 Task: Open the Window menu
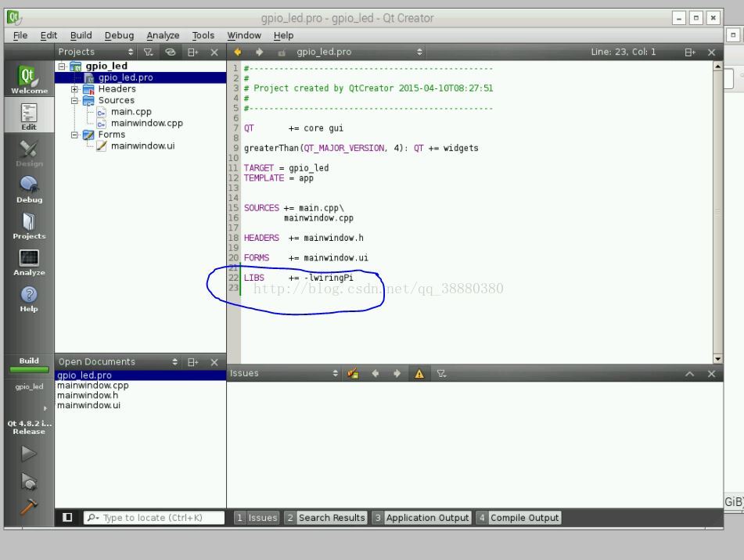click(x=244, y=35)
